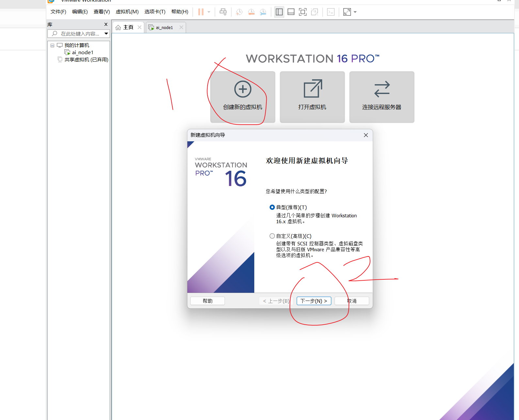
Task: Click the 帮助 button in the wizard
Action: click(x=208, y=301)
